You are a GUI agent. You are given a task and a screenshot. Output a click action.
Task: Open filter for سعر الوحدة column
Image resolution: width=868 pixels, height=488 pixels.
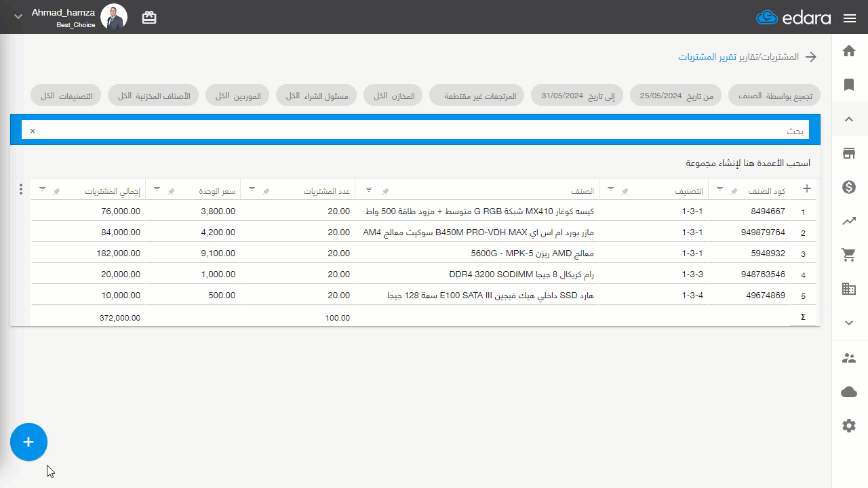(x=157, y=189)
